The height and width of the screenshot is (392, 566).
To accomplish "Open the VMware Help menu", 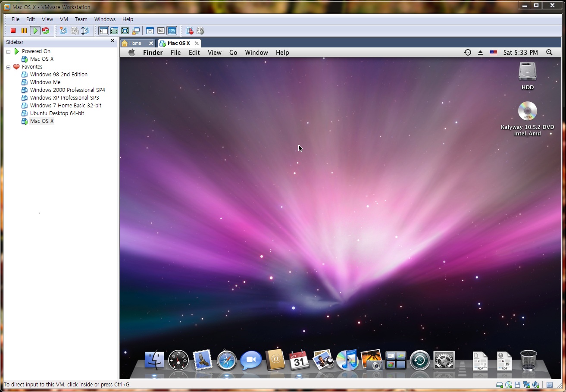I will (x=128, y=19).
